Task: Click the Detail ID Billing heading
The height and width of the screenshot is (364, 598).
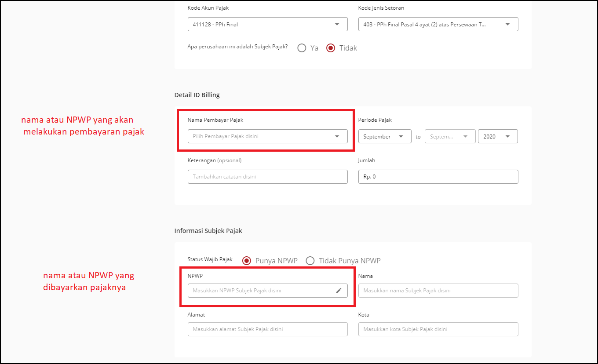Action: (197, 95)
